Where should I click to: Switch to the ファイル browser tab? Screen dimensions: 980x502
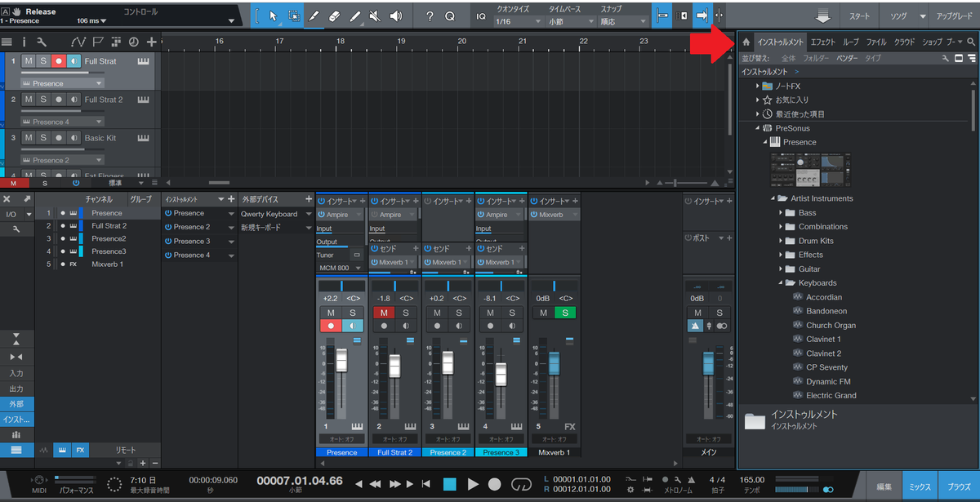click(x=876, y=42)
